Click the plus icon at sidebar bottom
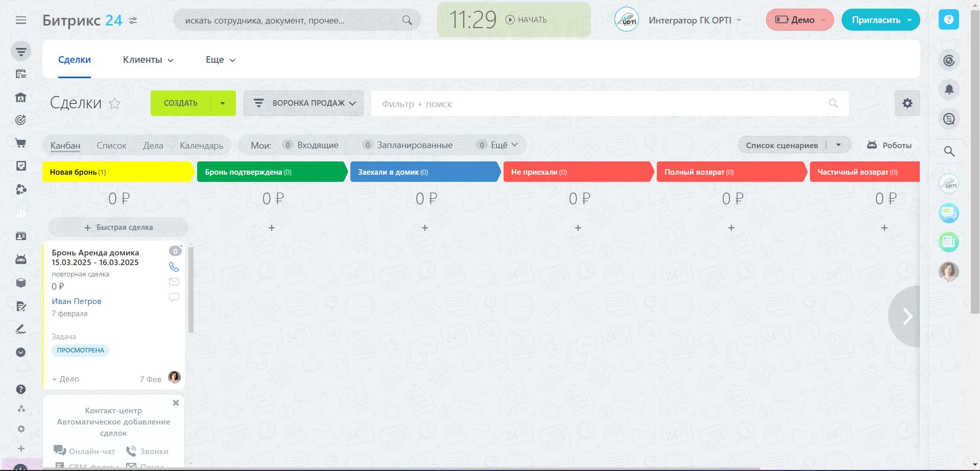 pyautogui.click(x=21, y=449)
